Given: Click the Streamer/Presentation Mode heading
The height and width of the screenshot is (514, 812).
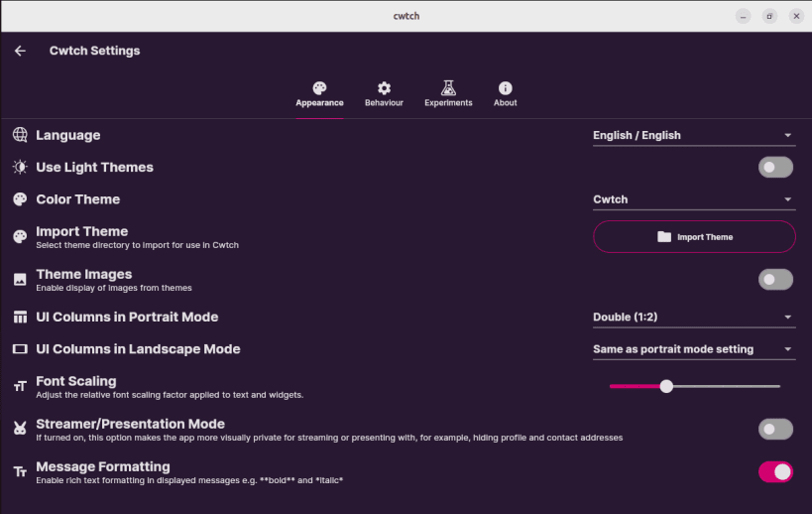Looking at the screenshot, I should (x=131, y=424).
